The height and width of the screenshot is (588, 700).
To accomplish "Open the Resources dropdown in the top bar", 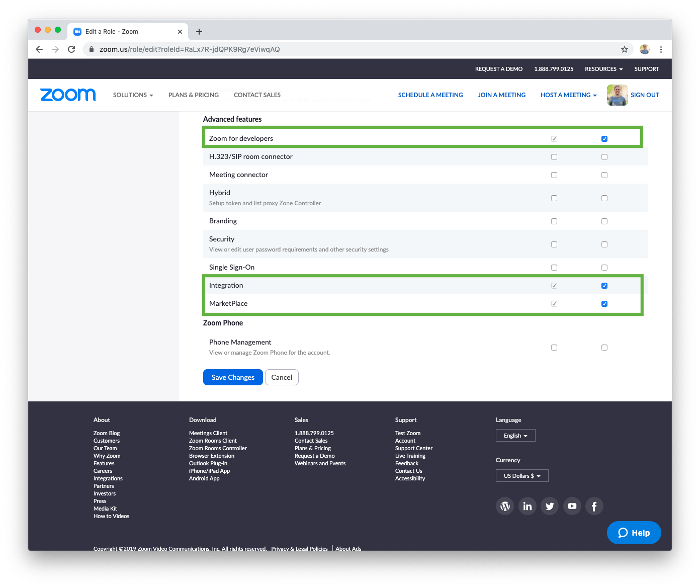I will (604, 69).
